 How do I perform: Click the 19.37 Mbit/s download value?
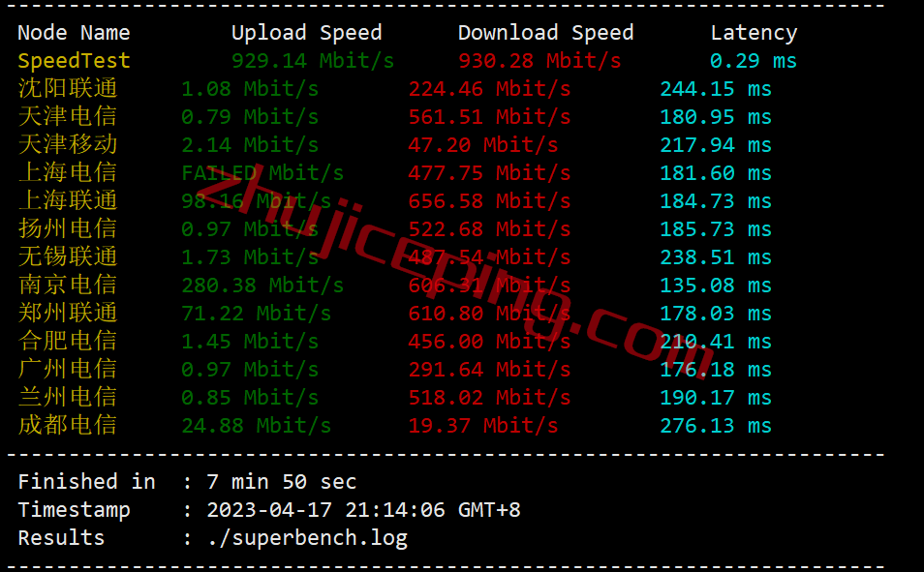[482, 425]
